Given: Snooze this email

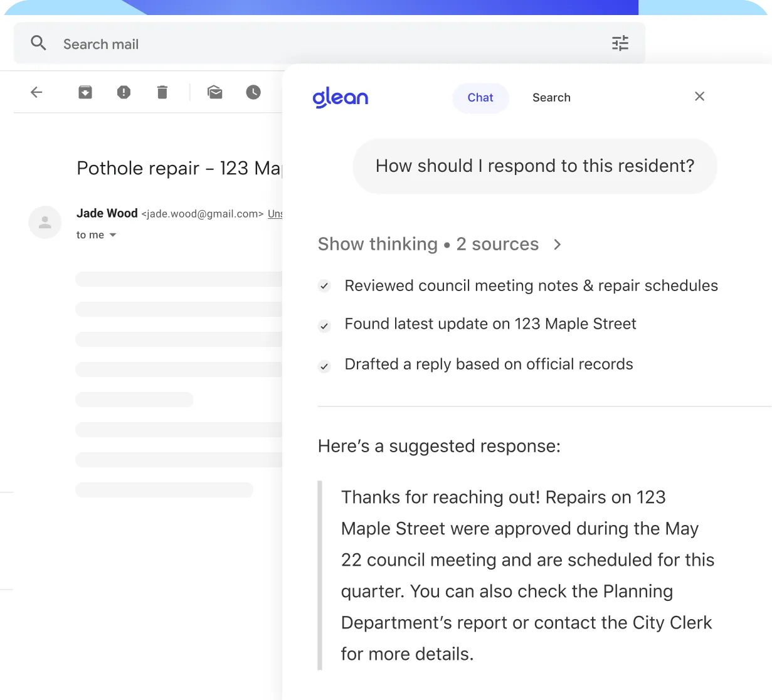Looking at the screenshot, I should [x=253, y=92].
